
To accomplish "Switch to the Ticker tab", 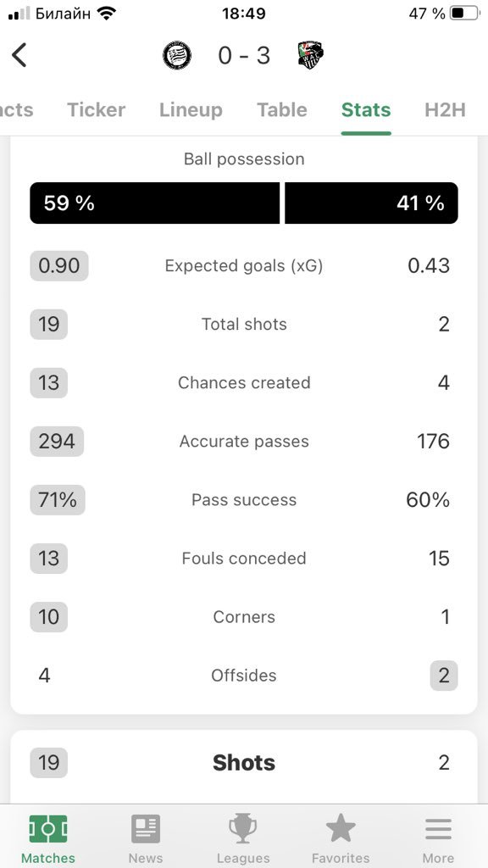I will (x=97, y=109).
